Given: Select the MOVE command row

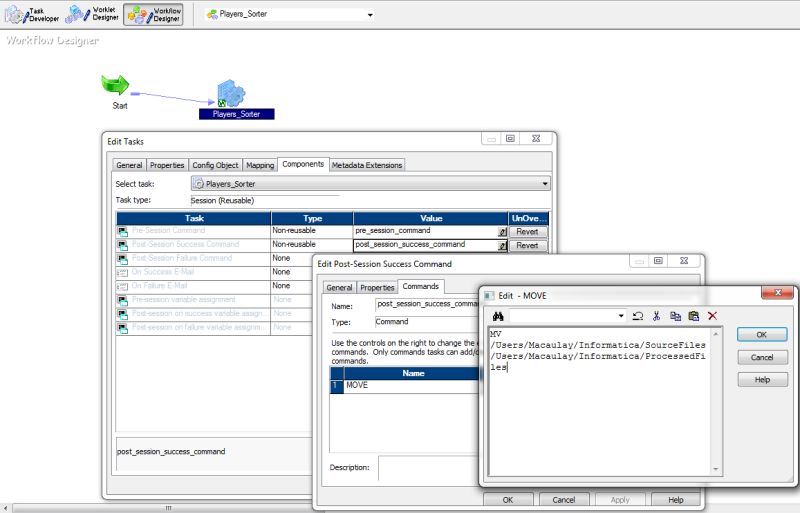Looking at the screenshot, I should pyautogui.click(x=411, y=386).
